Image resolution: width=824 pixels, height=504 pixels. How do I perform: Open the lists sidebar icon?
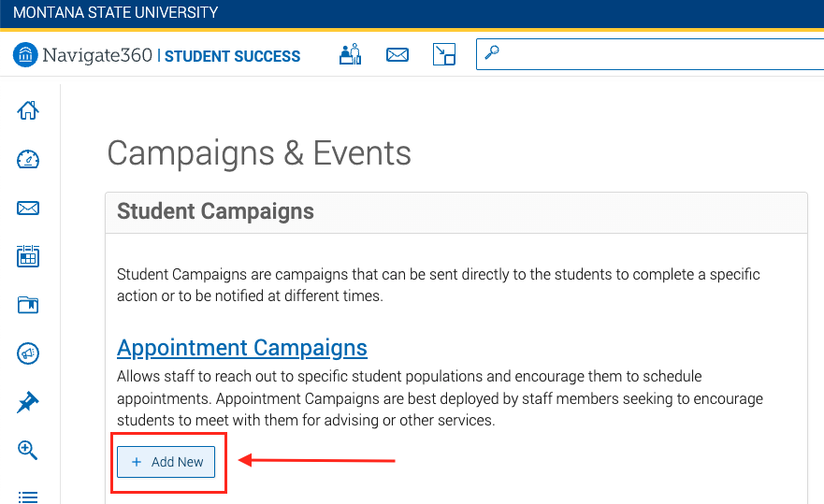pos(28,497)
